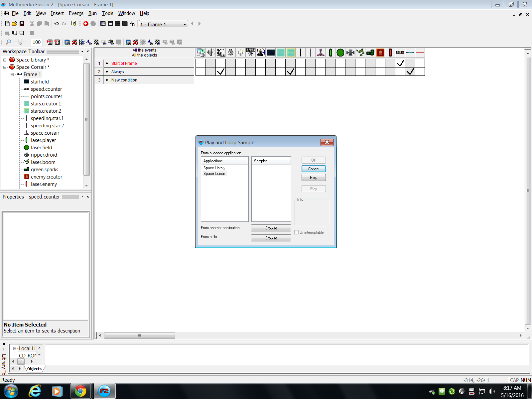Click the Open folder toolbar icon
Image resolution: width=532 pixels, height=399 pixels.
click(x=15, y=24)
